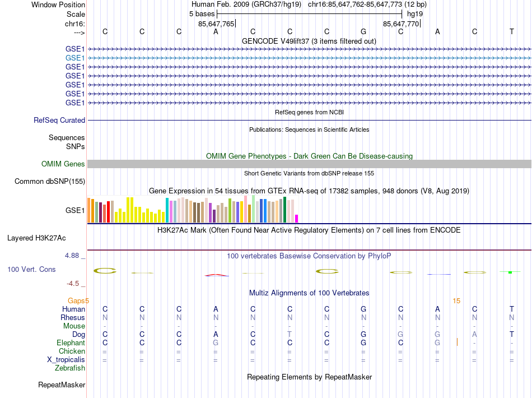Screen dimensions: 532x398
Task: Select the Elephant species label
Action: coord(71,343)
